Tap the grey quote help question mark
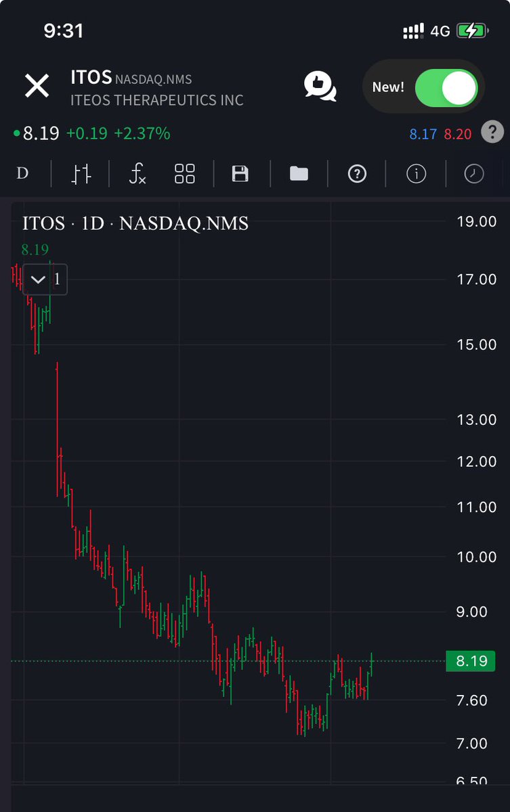The width and height of the screenshot is (510, 812). (492, 132)
